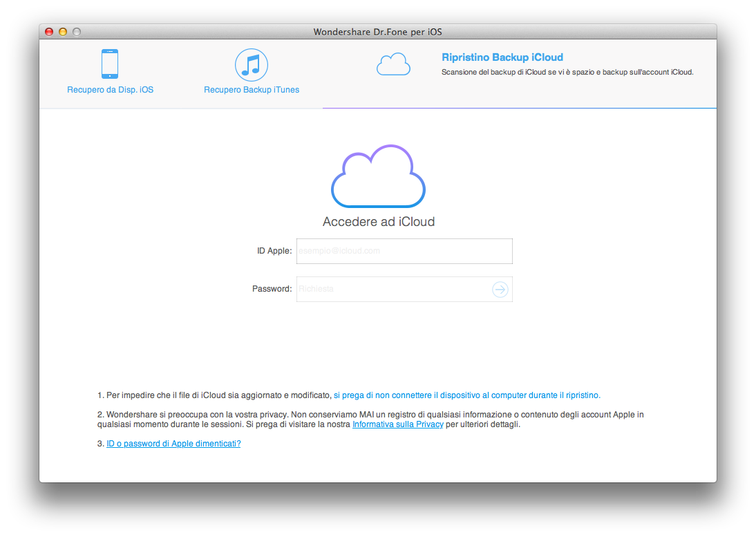This screenshot has width=756, height=537.
Task: Open the Recupero Backup iTunes tab
Action: [x=252, y=90]
